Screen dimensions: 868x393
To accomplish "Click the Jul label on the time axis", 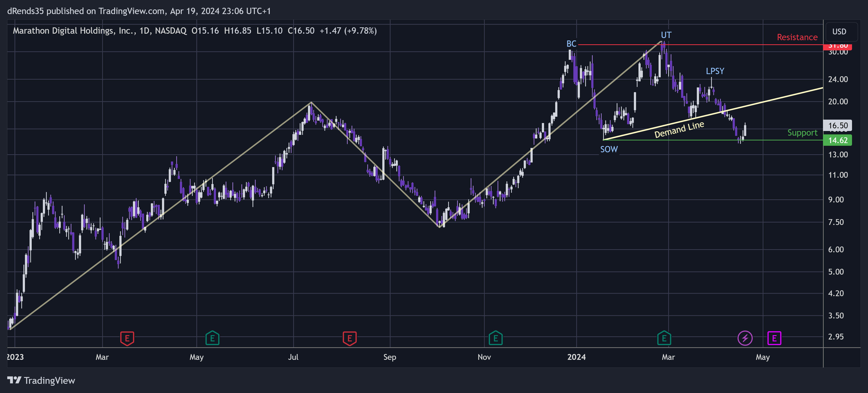I will pos(293,357).
